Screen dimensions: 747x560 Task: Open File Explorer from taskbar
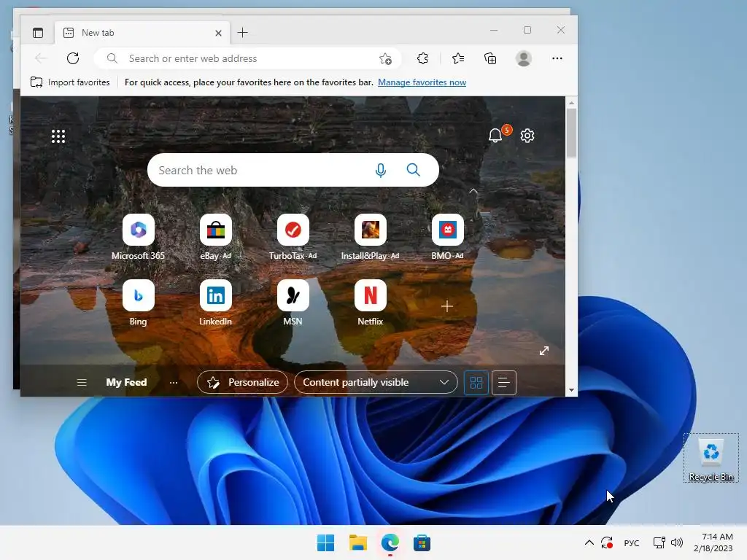point(357,542)
